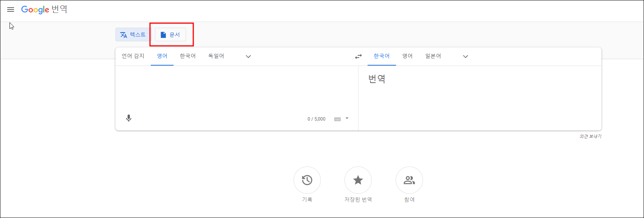Click the 0 / 5,000 character counter
This screenshot has width=644, height=218.
click(316, 119)
